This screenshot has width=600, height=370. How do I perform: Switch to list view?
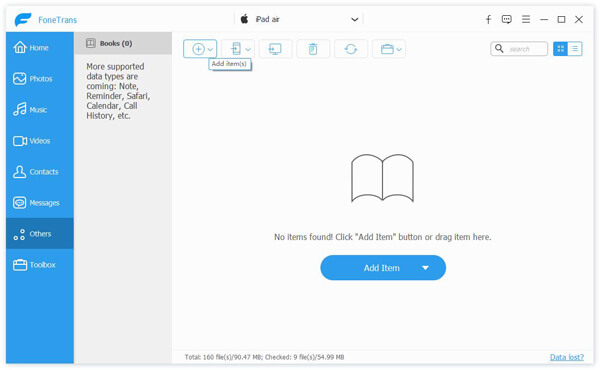click(x=575, y=49)
